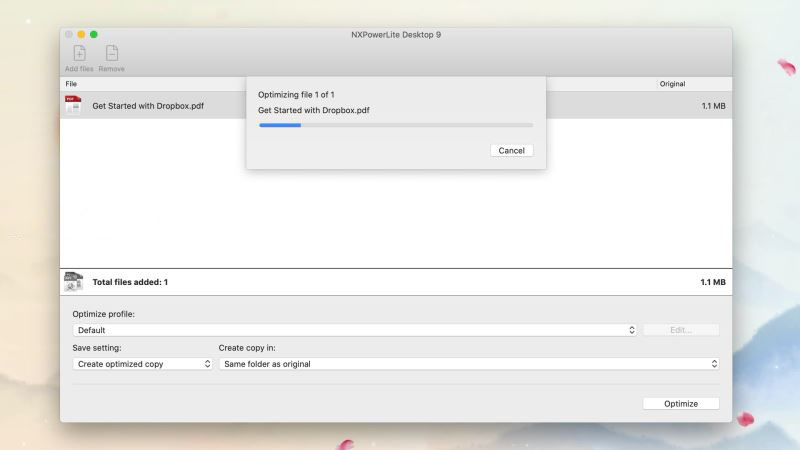The height and width of the screenshot is (450, 800).
Task: Click the yellow minimize window button
Action: (x=81, y=34)
